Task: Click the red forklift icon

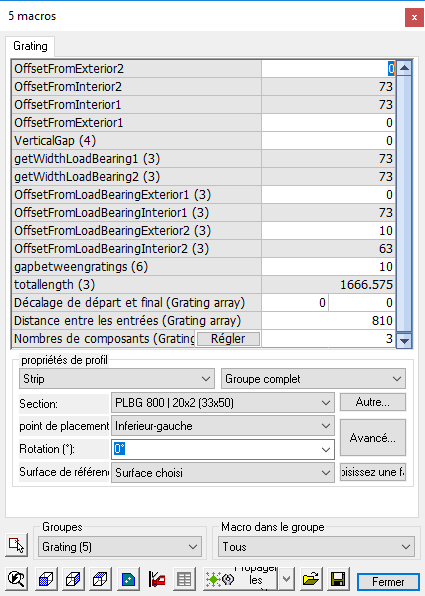Action: [x=157, y=579]
